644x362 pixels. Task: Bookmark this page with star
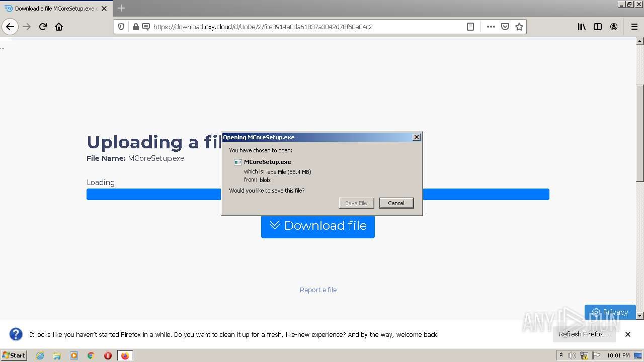[519, 27]
